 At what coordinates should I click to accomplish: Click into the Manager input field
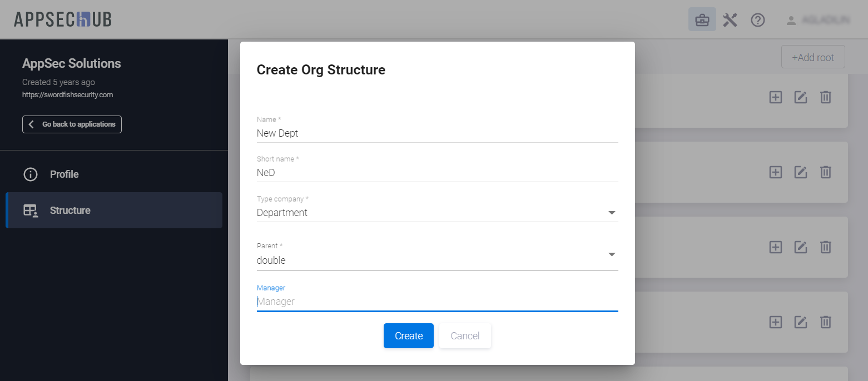click(x=437, y=302)
